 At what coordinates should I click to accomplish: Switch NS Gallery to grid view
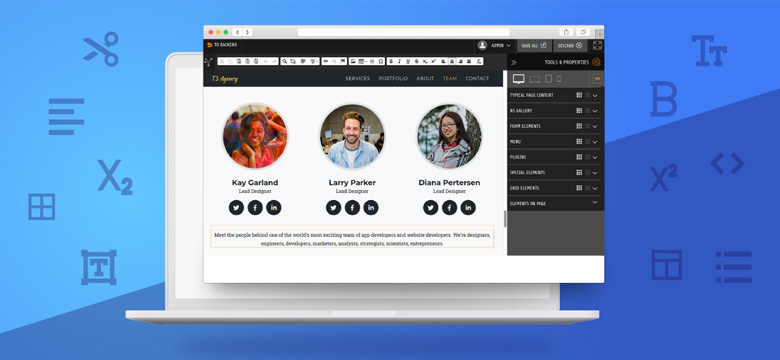579,110
